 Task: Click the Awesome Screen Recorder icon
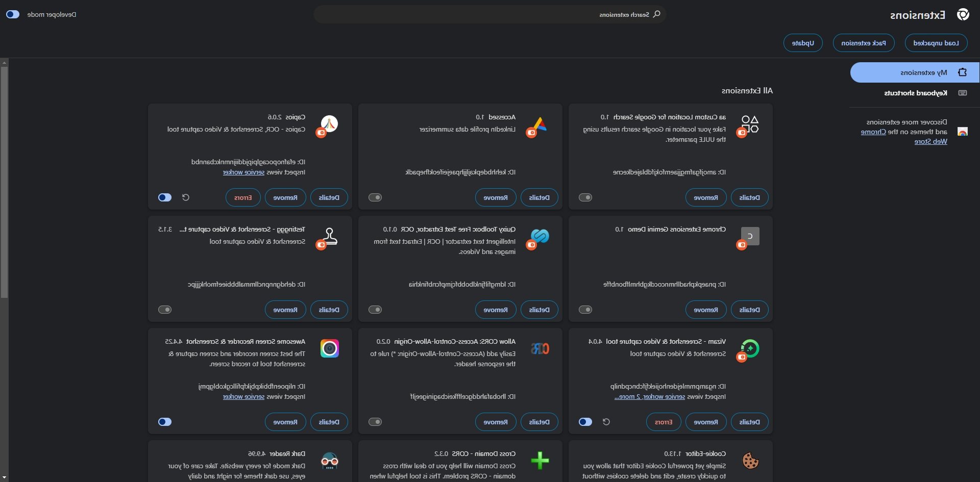point(329,348)
